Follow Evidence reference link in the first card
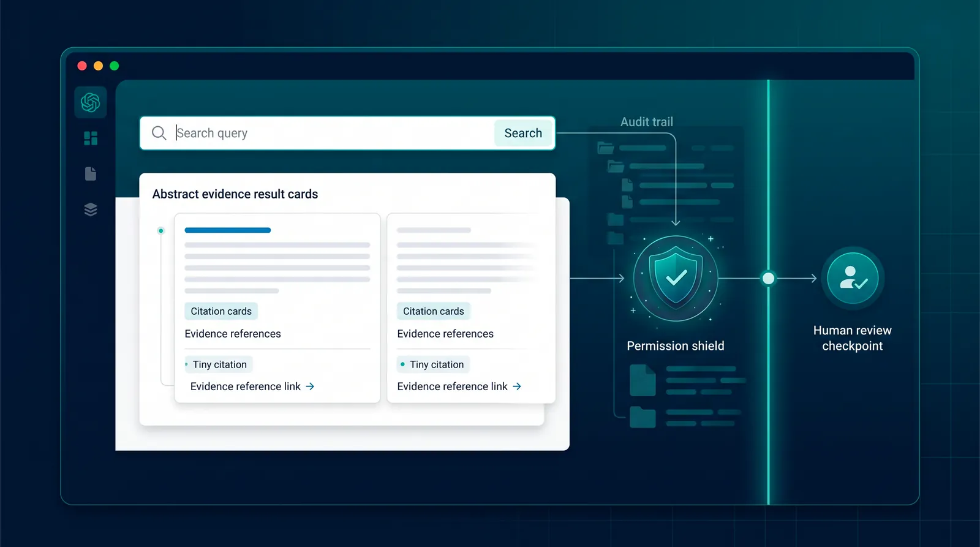 tap(246, 387)
